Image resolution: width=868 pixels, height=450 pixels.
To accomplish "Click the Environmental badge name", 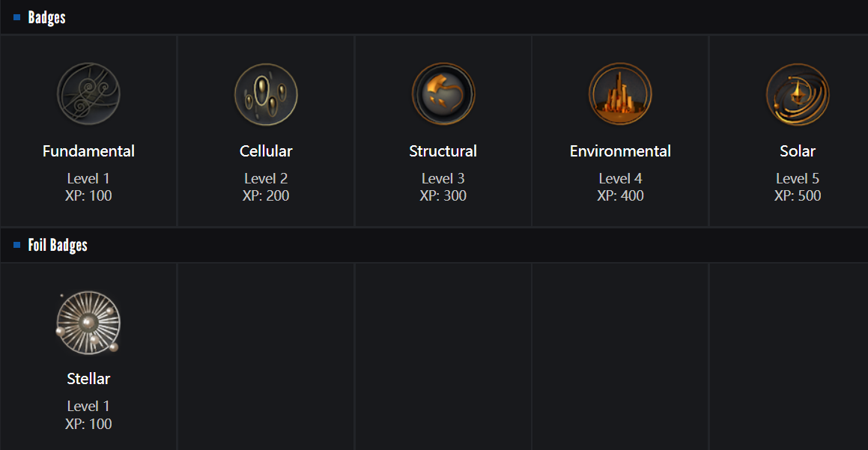I will click(x=620, y=151).
